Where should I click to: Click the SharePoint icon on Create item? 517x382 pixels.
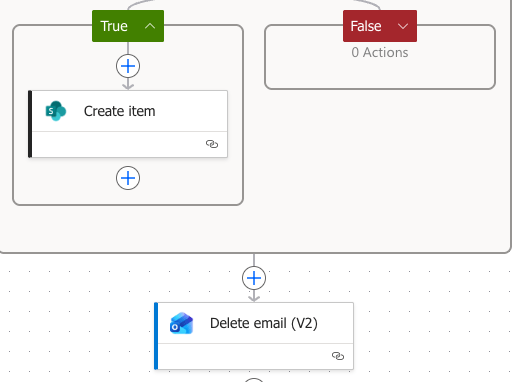click(56, 111)
